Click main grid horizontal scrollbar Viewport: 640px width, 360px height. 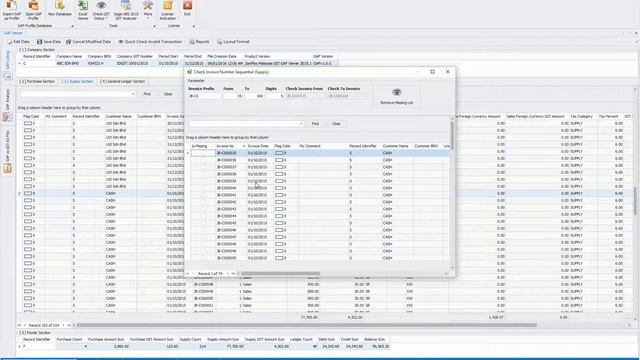307,325
